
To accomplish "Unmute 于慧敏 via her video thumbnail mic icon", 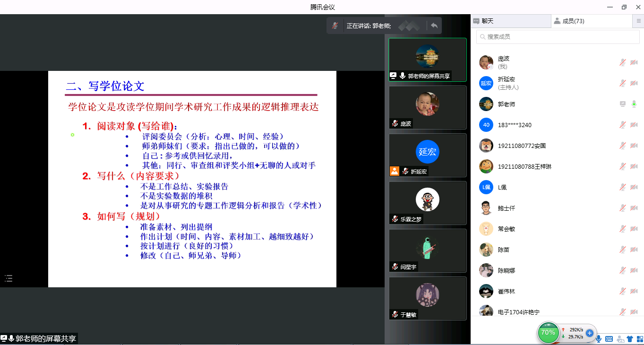I will click(x=395, y=314).
